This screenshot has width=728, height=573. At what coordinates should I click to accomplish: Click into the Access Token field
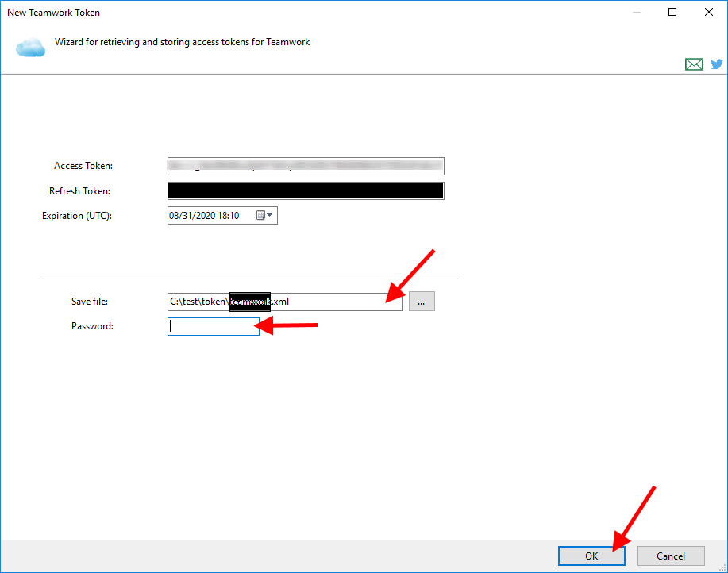(x=306, y=166)
